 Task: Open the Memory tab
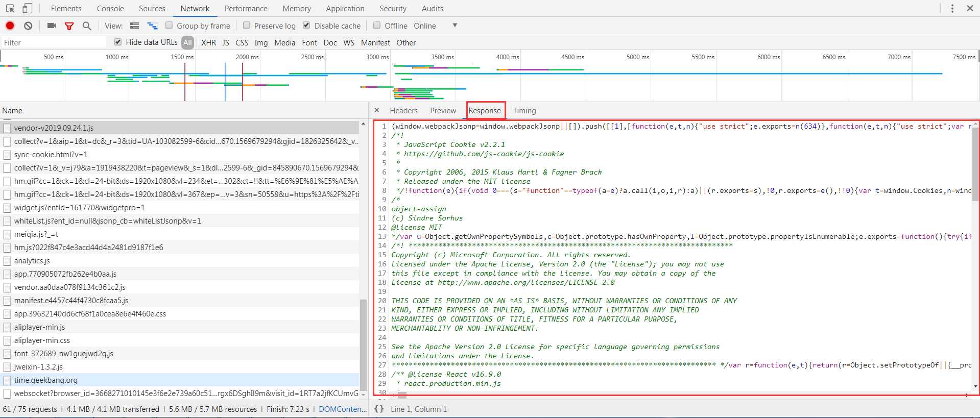tap(297, 8)
